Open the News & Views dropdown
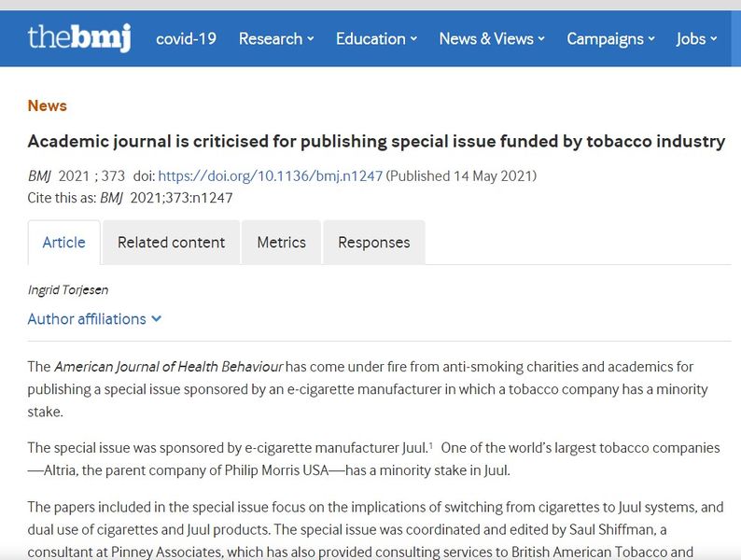The height and width of the screenshot is (560, 741). click(x=493, y=39)
